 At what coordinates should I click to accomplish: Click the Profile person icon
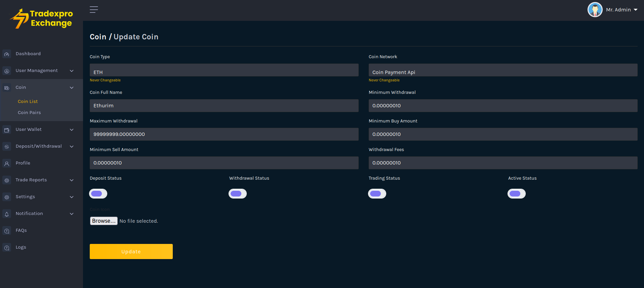[7, 164]
